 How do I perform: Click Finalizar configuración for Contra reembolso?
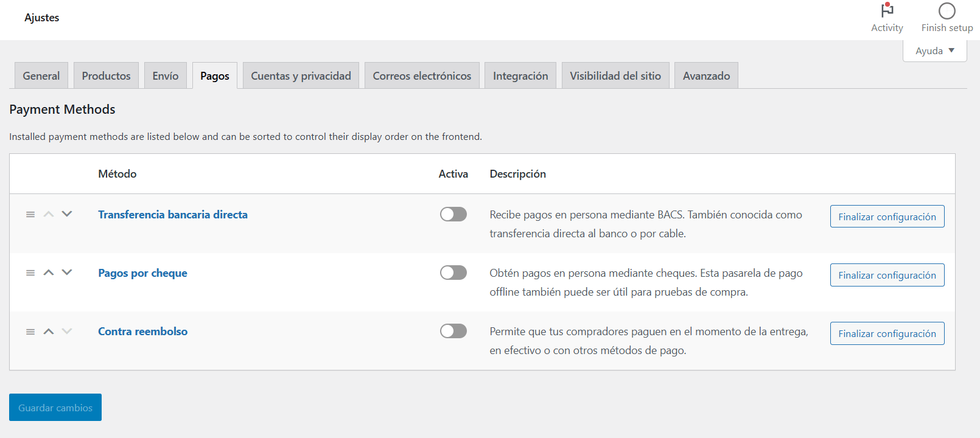tap(887, 333)
